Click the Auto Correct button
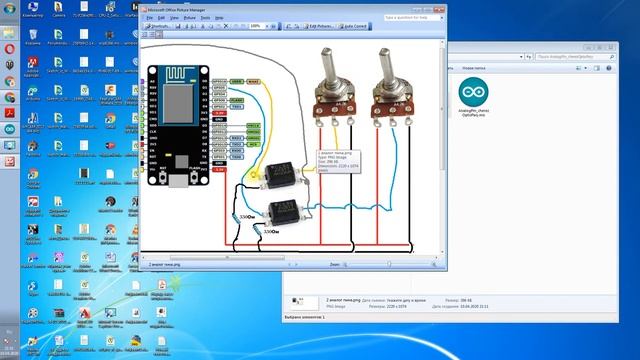 353,26
